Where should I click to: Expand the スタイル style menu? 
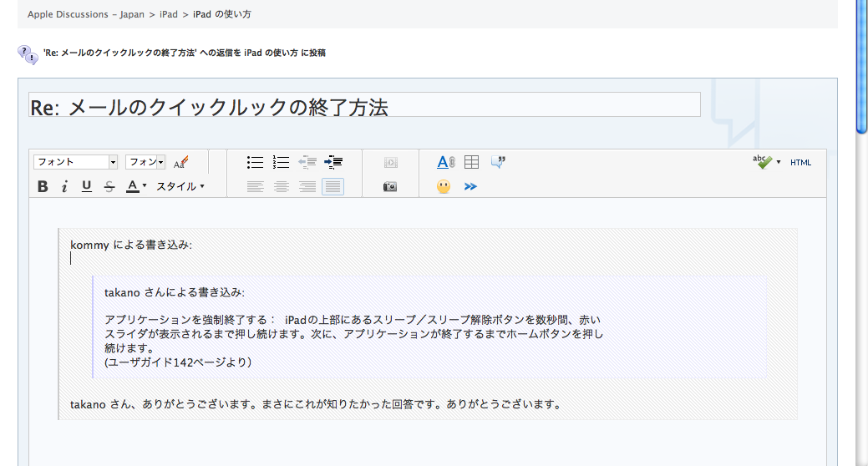180,186
